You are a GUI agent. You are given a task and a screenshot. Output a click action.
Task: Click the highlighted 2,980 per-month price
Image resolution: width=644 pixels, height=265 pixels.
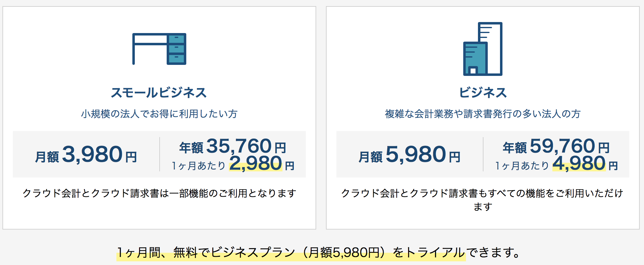click(x=256, y=163)
